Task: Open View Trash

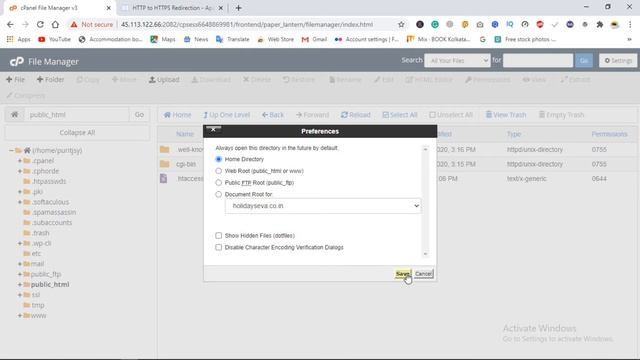Action: click(506, 115)
